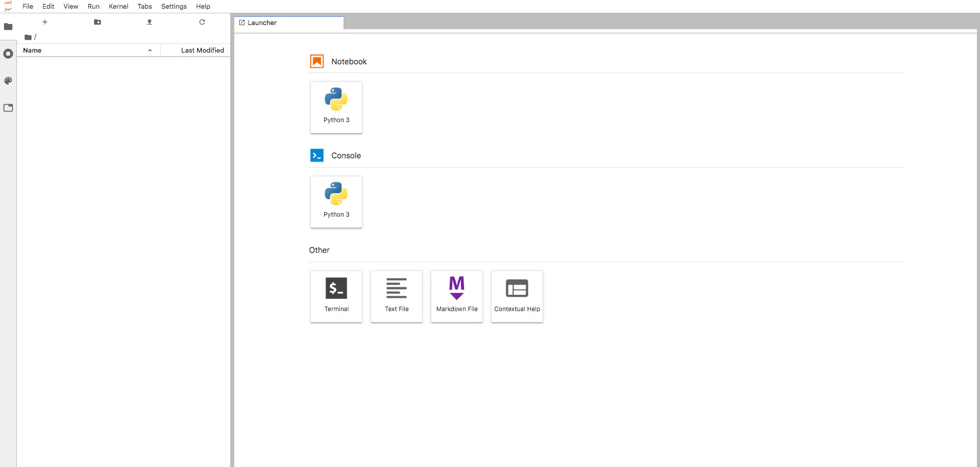980x467 pixels.
Task: Create a new folder in file browser
Action: pyautogui.click(x=97, y=22)
